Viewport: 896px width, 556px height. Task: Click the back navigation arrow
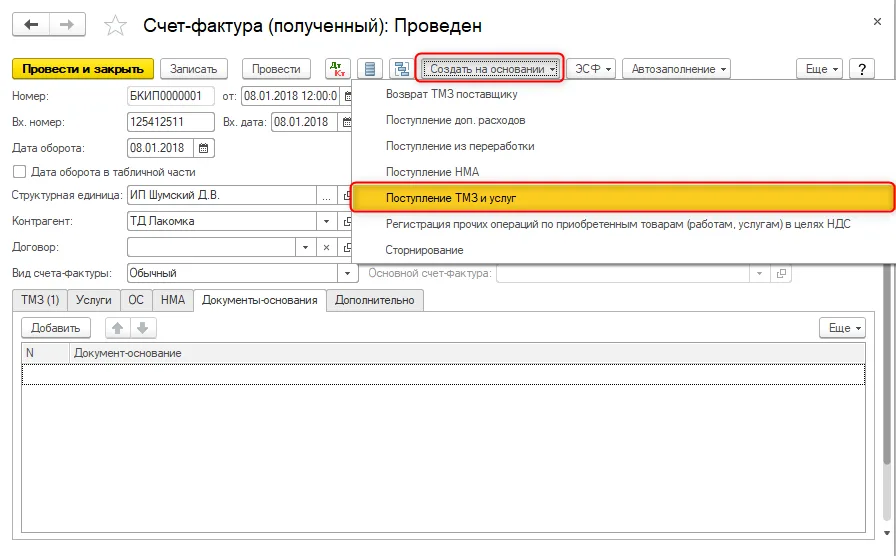(x=31, y=25)
